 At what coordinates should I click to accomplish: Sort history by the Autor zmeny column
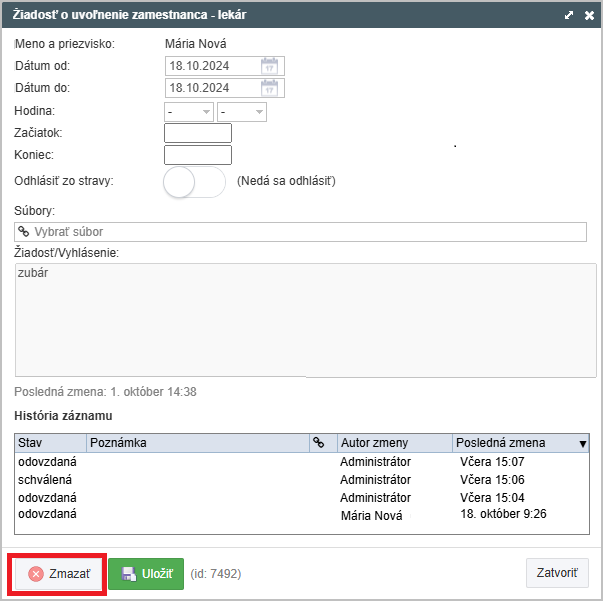pyautogui.click(x=395, y=443)
